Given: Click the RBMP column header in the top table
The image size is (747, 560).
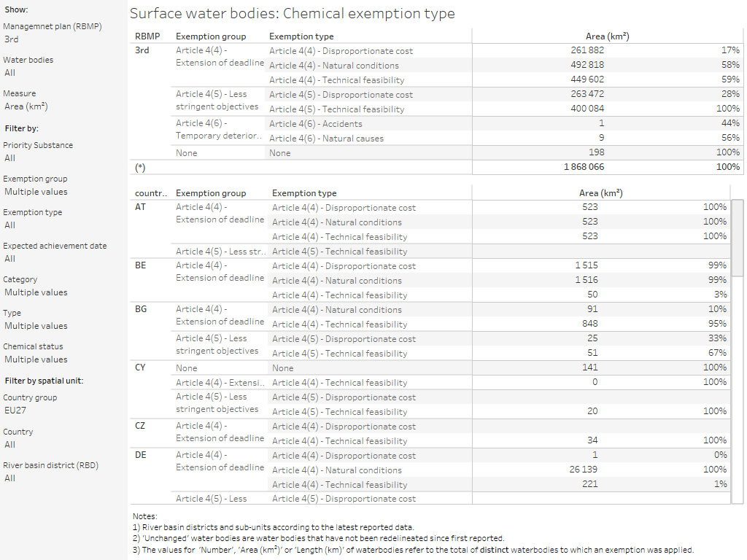Looking at the screenshot, I should point(147,36).
